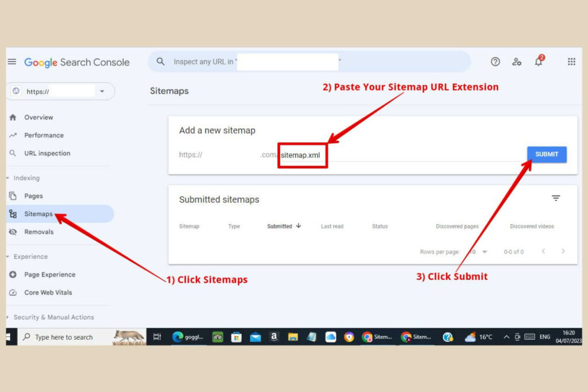Open URL inspection from the sidebar
This screenshot has height=392, width=588.
(x=47, y=153)
